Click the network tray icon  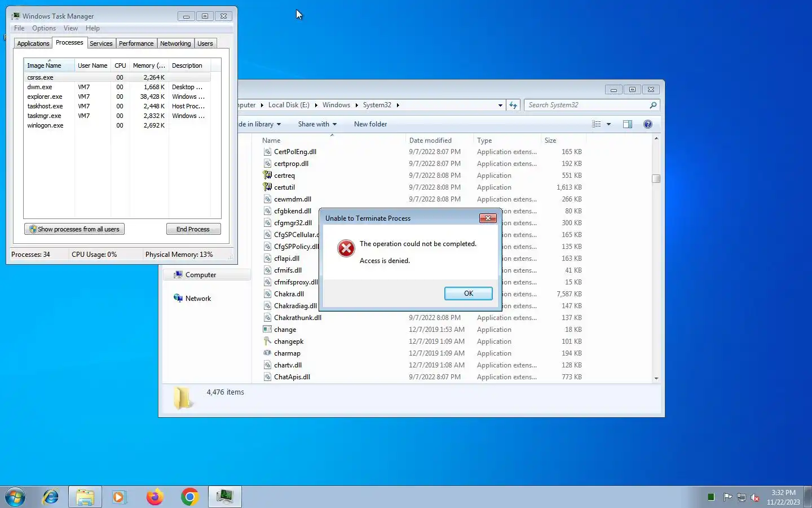pos(742,497)
